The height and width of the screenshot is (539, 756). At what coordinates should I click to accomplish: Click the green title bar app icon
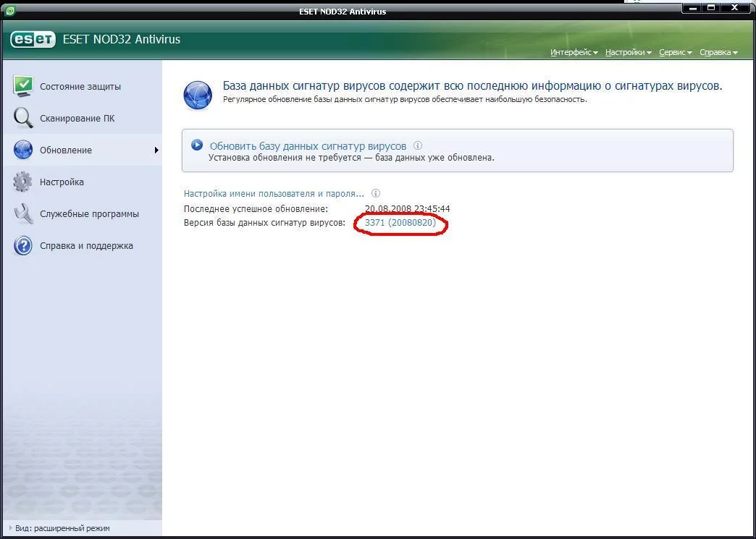tap(9, 9)
